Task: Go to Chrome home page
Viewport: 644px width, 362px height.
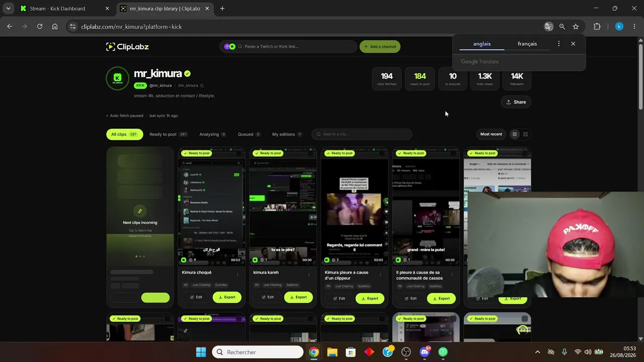Action: 55,27
